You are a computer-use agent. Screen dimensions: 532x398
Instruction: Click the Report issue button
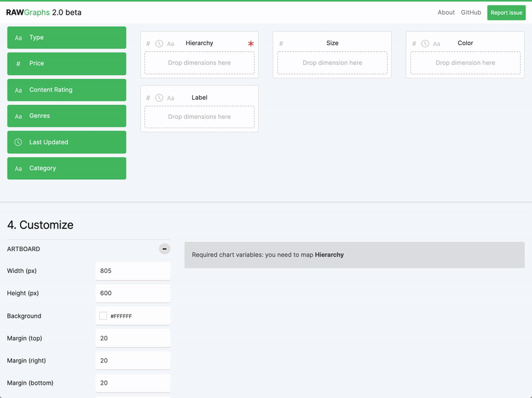pyautogui.click(x=506, y=13)
